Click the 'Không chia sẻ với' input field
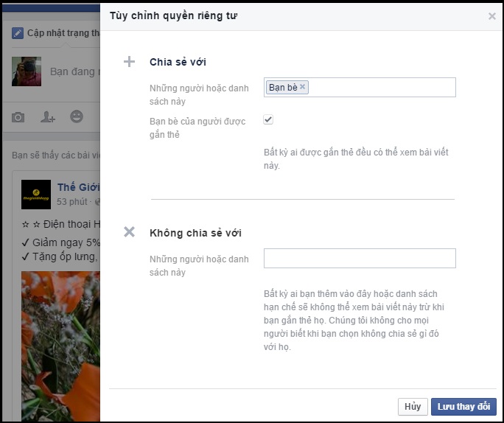This screenshot has height=423, width=504. pos(360,258)
